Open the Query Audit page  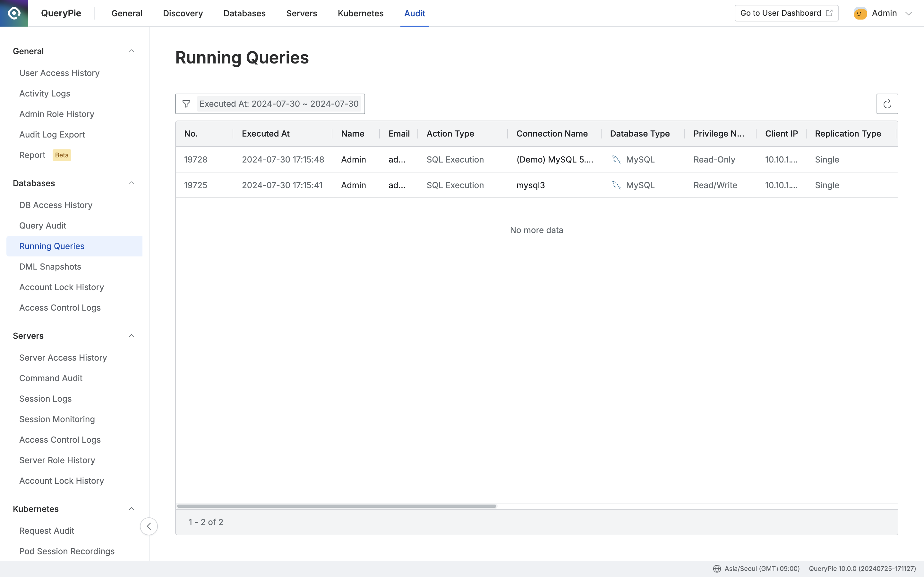(42, 225)
